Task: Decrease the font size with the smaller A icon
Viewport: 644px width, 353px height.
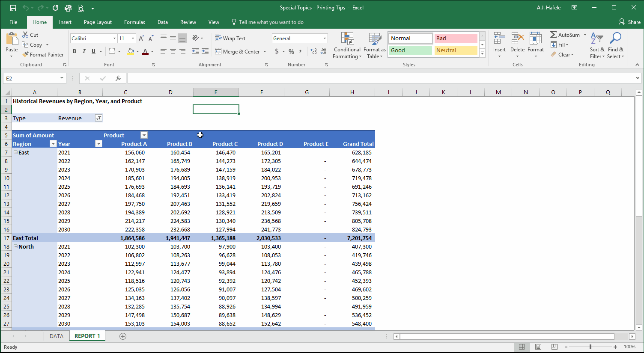Action: (151, 39)
